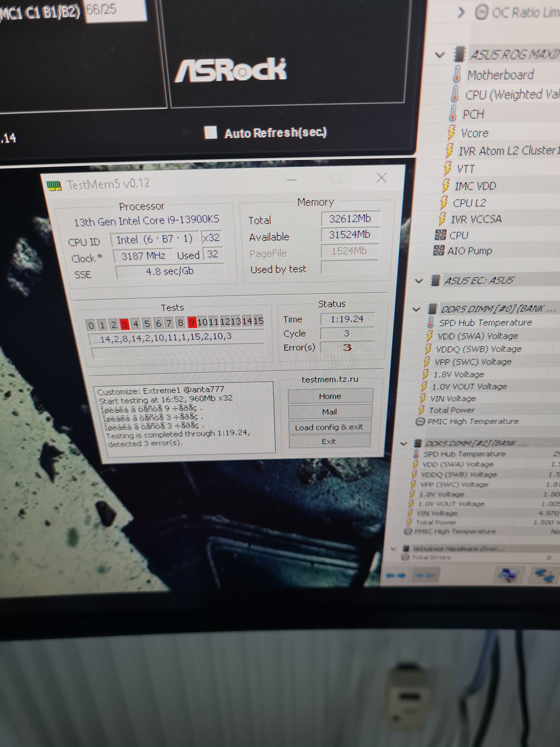Click the SPD Hub Temperature icon under DIMM #0
Viewport: 560px width, 747px height.
pyautogui.click(x=430, y=322)
